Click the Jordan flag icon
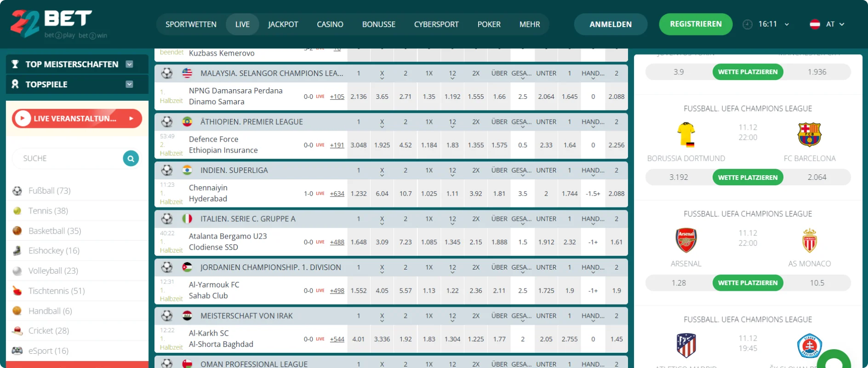868x368 pixels. click(x=187, y=267)
